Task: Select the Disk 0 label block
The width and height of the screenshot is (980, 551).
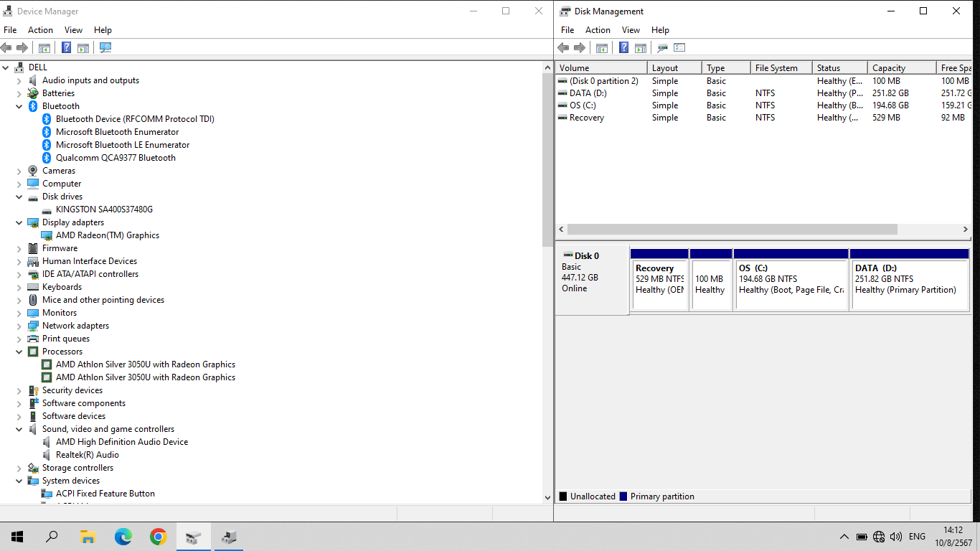Action: [592, 280]
